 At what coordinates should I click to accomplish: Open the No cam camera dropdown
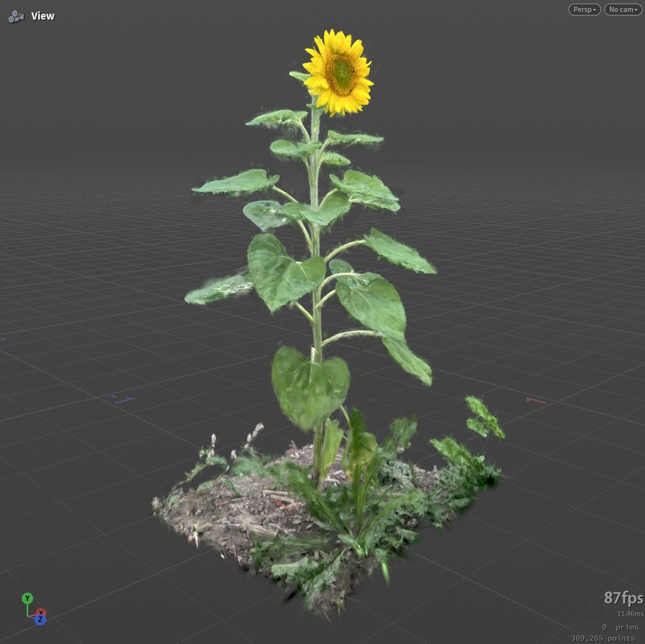click(x=623, y=10)
